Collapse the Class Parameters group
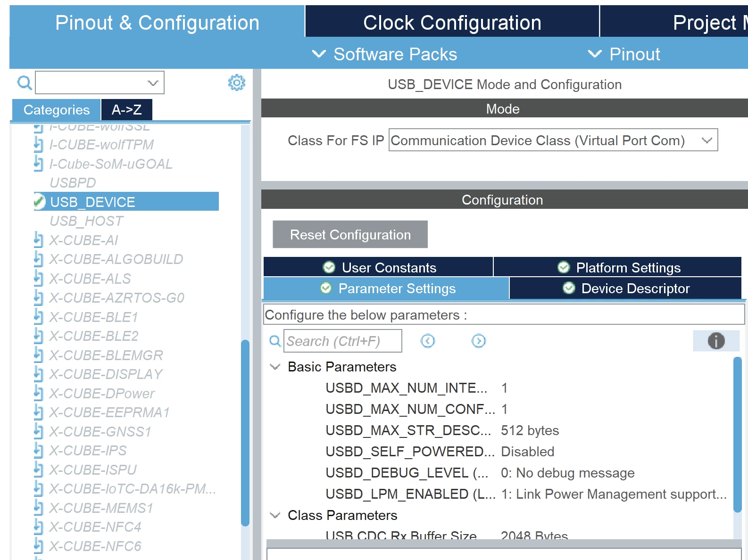Viewport: 748px width, 560px height. point(274,515)
